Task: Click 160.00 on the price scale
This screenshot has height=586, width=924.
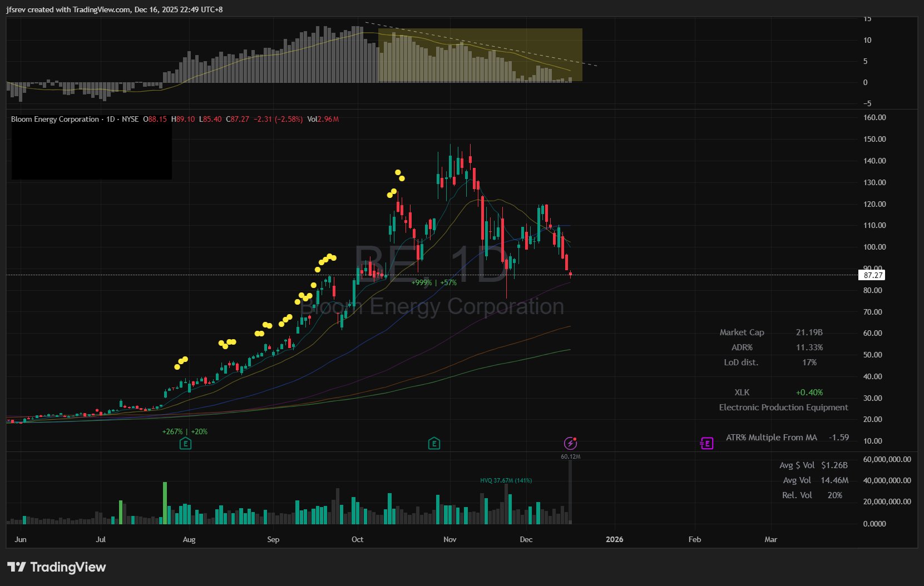Action: (874, 118)
